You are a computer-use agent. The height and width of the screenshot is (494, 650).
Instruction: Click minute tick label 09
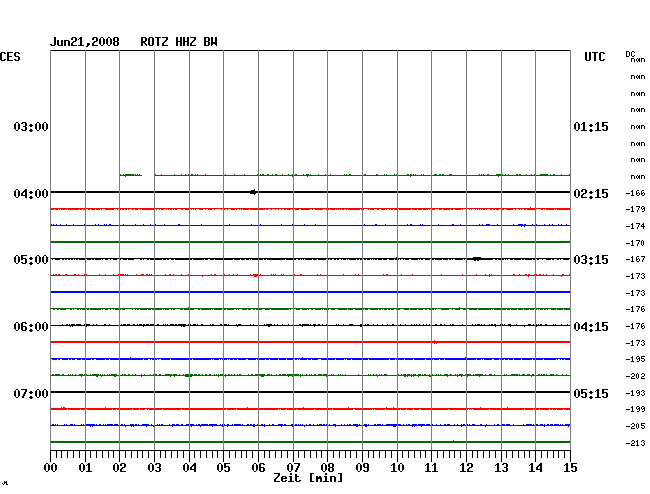362,468
